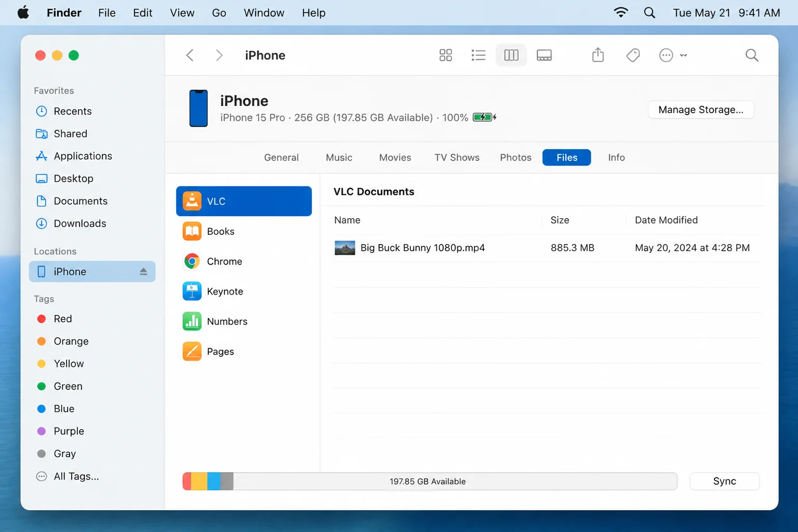This screenshot has height=532, width=798.
Task: Switch to the Files tab
Action: pyautogui.click(x=566, y=157)
